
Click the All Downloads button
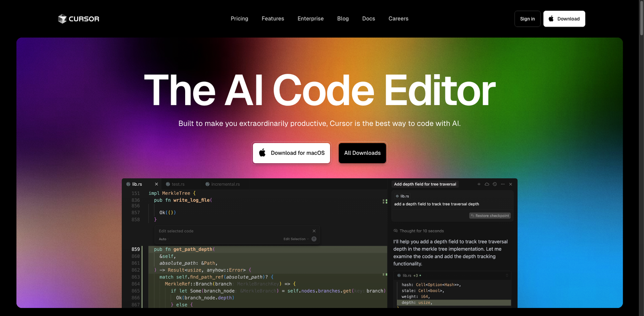click(362, 153)
